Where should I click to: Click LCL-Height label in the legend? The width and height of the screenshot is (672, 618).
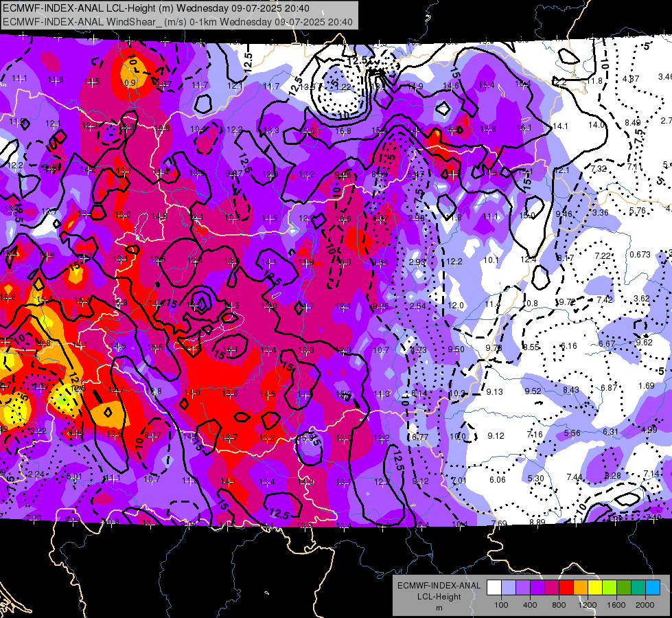point(439,597)
